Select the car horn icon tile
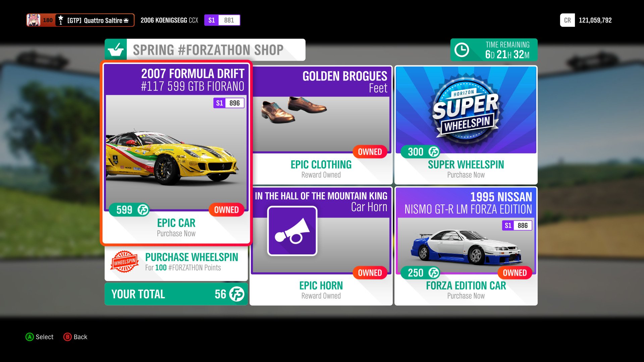This screenshot has width=644, height=362. [x=292, y=231]
